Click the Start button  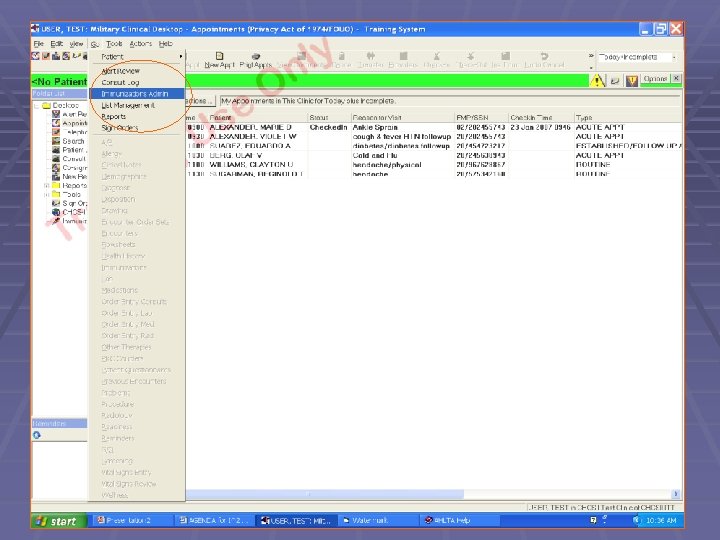click(59, 521)
